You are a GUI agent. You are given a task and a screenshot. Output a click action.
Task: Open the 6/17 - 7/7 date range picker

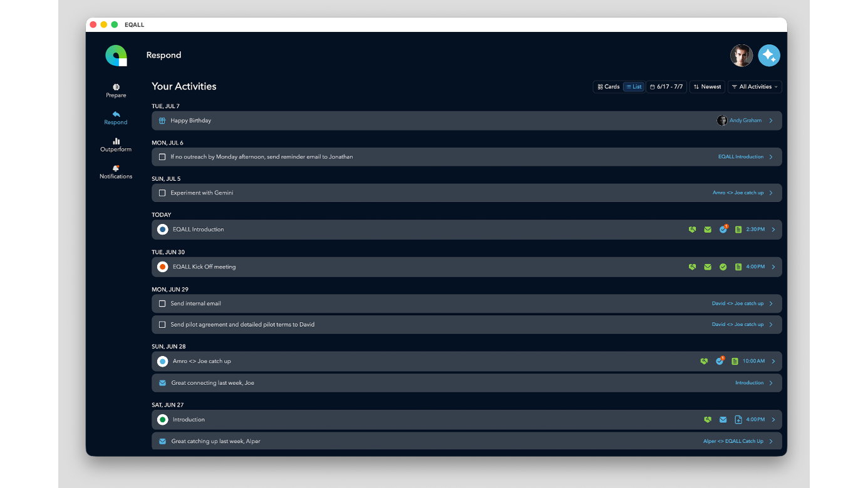pos(666,87)
